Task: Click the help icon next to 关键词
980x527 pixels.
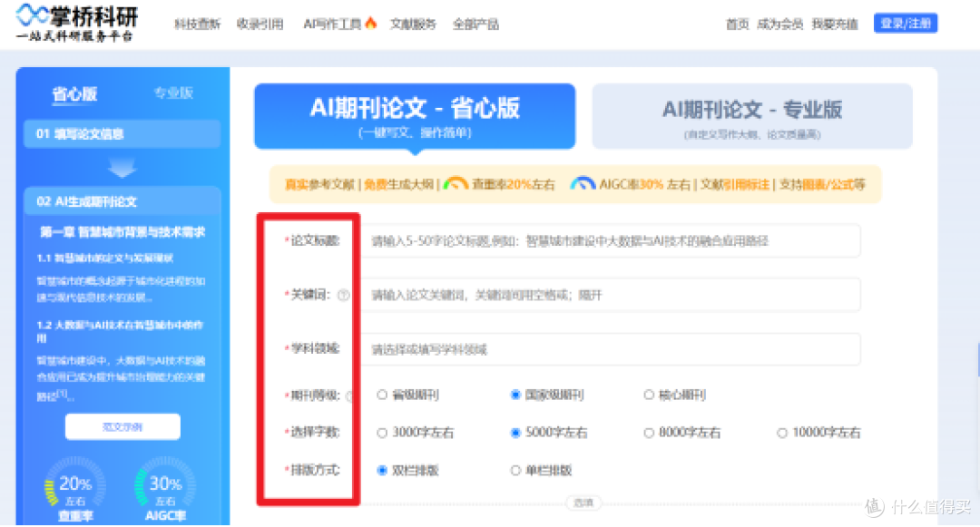Action: click(343, 296)
